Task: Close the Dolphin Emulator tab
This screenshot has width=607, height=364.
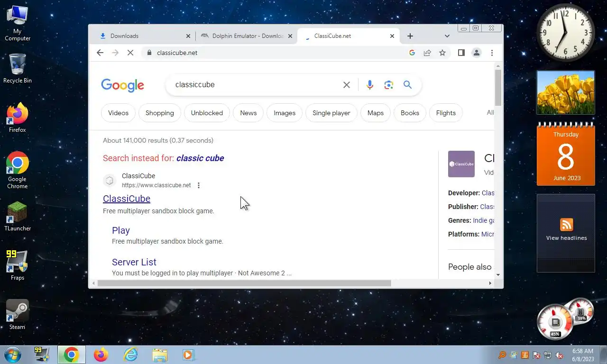Action: [x=290, y=36]
